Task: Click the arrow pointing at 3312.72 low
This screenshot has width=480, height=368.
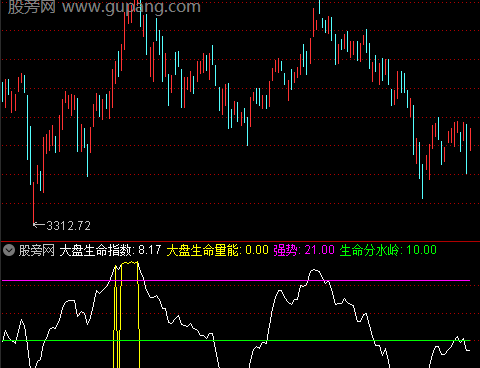Action: tap(39, 225)
